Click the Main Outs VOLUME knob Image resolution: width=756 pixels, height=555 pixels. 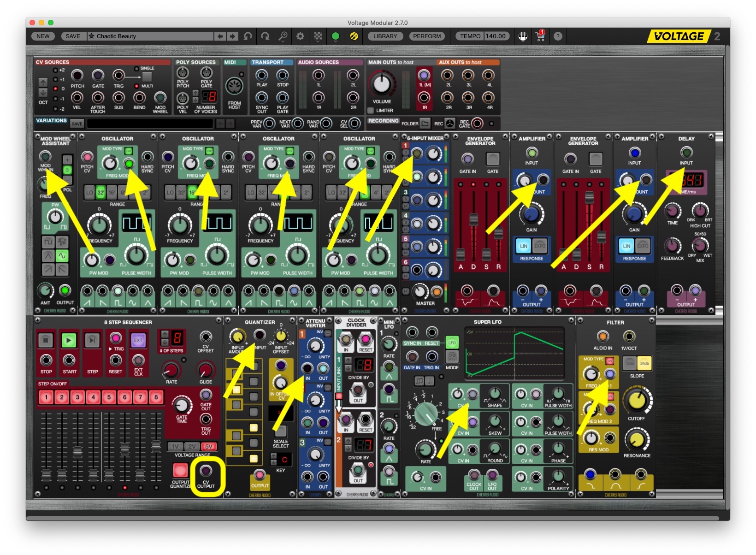point(382,83)
